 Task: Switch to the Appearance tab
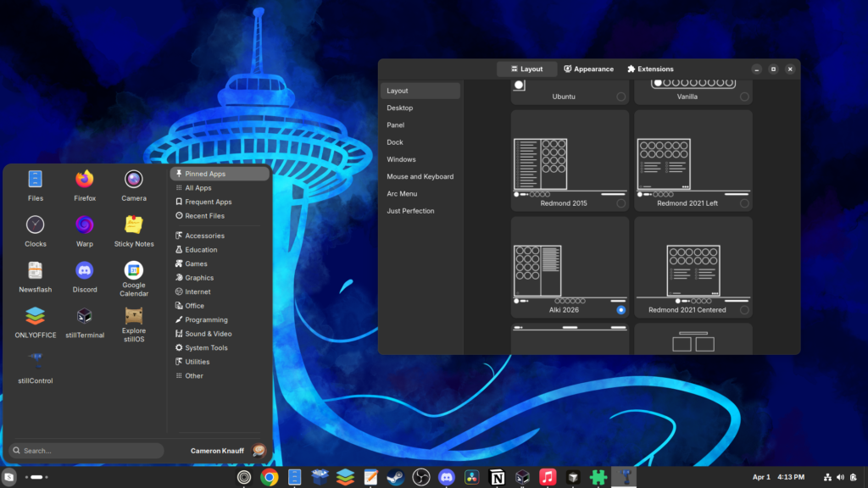[x=587, y=69]
